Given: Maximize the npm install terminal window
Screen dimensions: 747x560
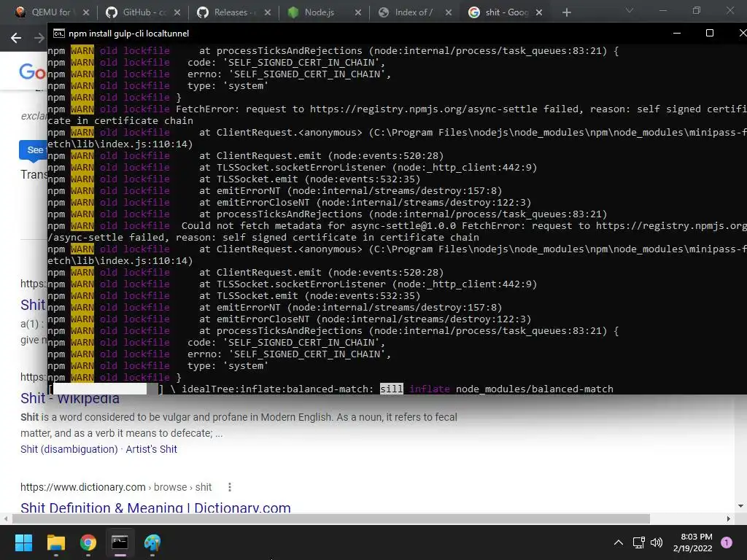Looking at the screenshot, I should point(709,33).
